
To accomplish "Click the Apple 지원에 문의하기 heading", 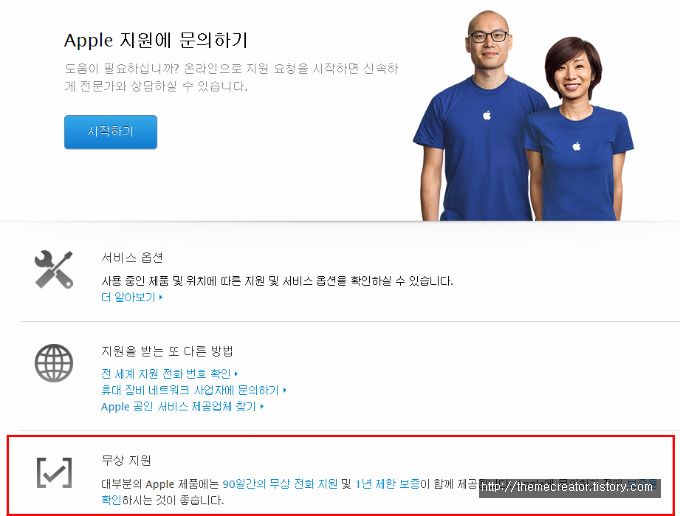I will pos(156,40).
